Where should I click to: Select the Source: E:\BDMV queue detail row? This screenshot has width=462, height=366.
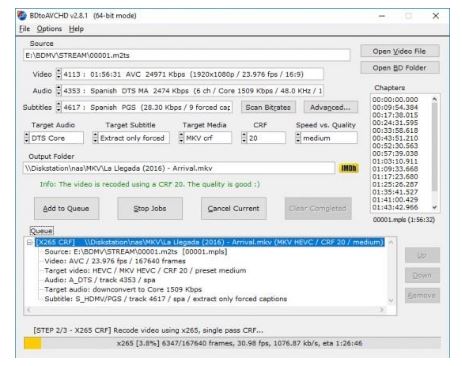[136, 252]
